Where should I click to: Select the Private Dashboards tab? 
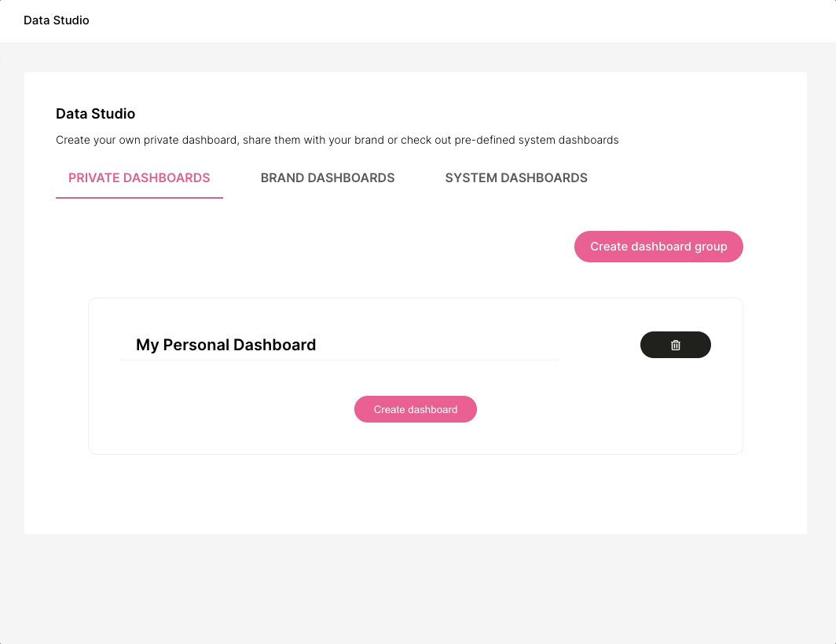click(139, 178)
